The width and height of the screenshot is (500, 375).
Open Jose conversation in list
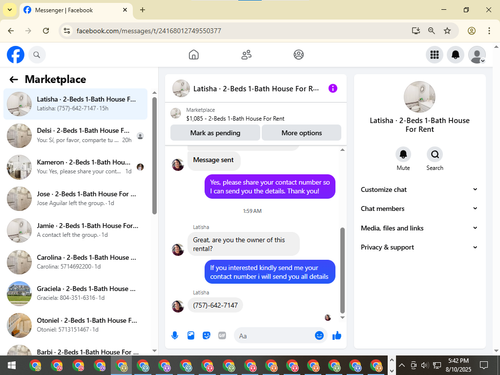pos(75,199)
